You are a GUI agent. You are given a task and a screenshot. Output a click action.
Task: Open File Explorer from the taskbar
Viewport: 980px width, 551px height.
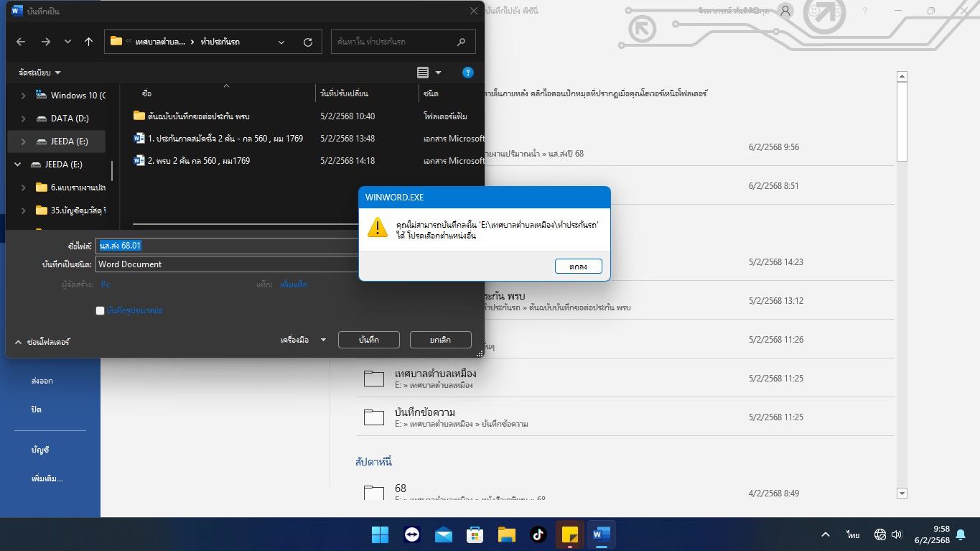(507, 534)
